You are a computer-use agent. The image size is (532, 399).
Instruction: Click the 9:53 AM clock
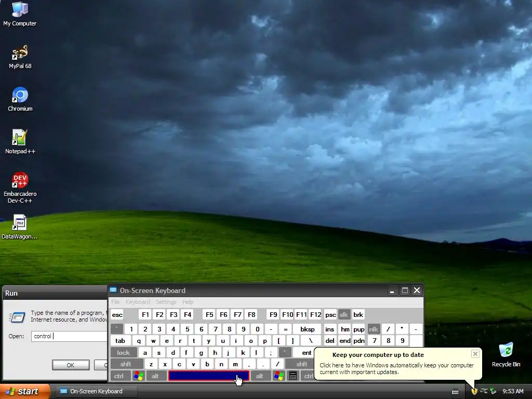coord(513,391)
